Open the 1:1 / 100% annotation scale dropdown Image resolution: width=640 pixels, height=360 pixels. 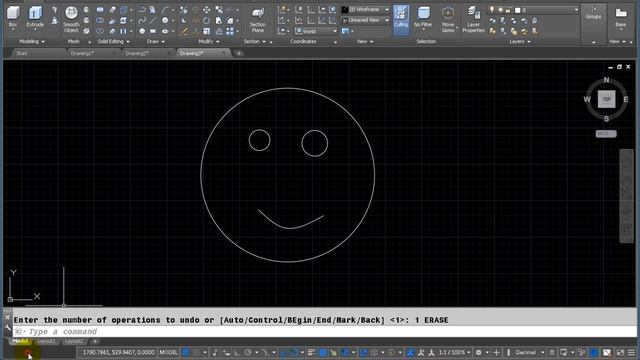pyautogui.click(x=454, y=352)
